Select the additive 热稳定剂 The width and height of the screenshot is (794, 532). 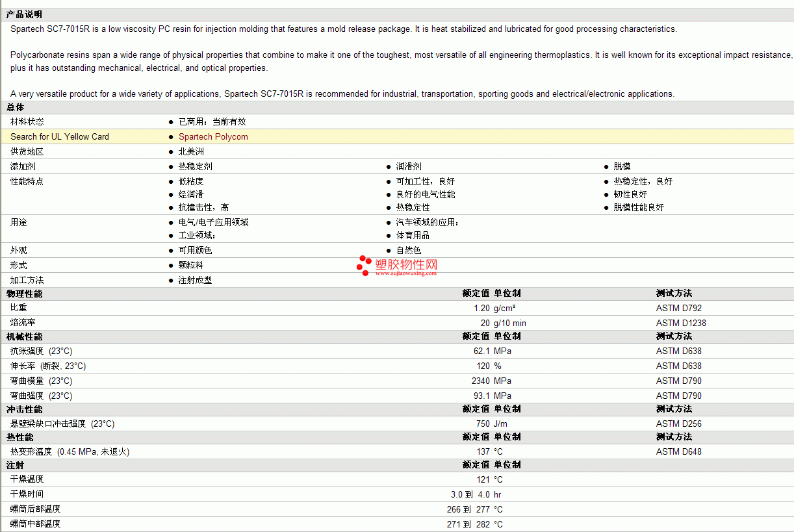click(x=196, y=166)
